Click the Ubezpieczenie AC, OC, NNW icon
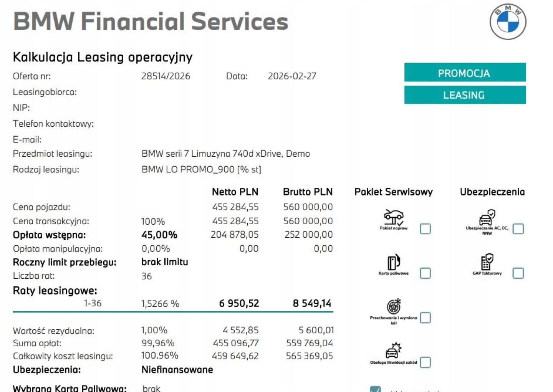Screen dimensions: 553x392 (x=487, y=217)
